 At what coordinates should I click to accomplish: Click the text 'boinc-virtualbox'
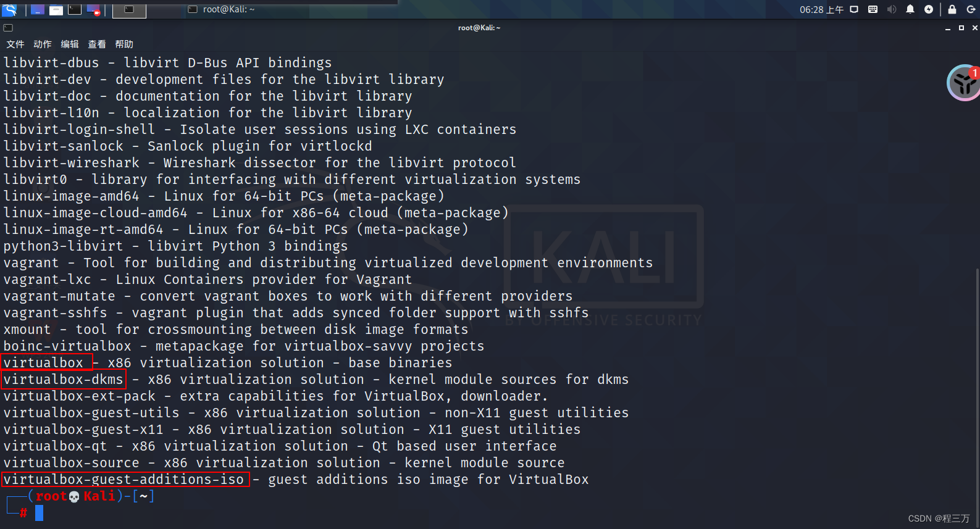click(67, 346)
